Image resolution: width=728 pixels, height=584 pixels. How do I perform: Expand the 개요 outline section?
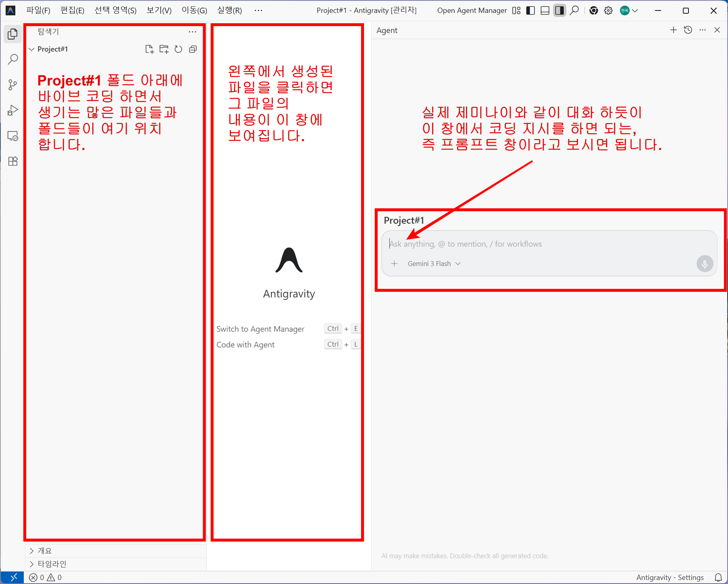[45, 551]
